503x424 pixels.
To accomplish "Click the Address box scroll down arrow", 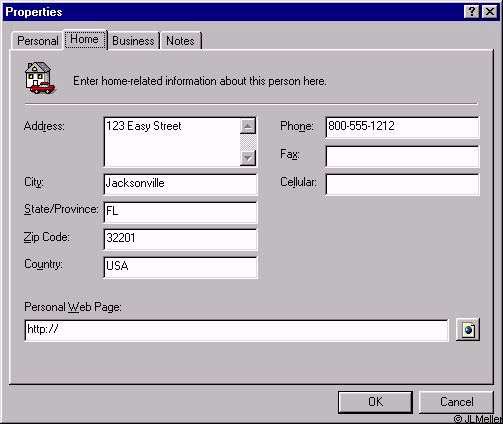I will 248,158.
